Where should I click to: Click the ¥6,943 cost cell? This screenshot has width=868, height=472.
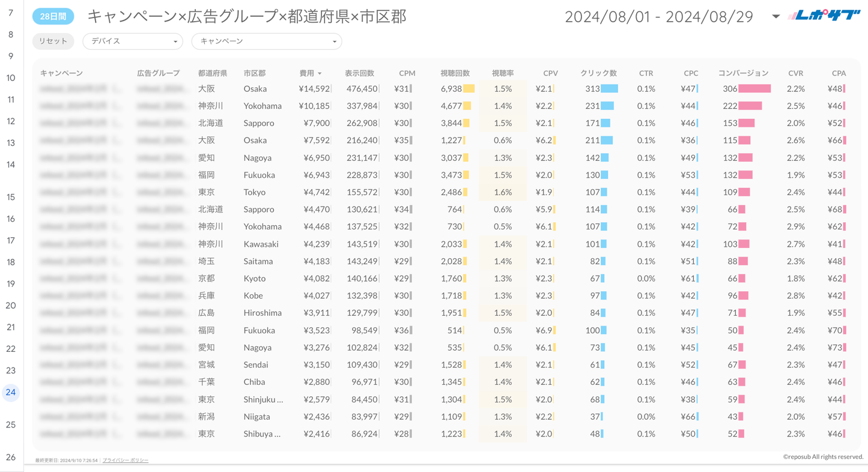(x=317, y=175)
